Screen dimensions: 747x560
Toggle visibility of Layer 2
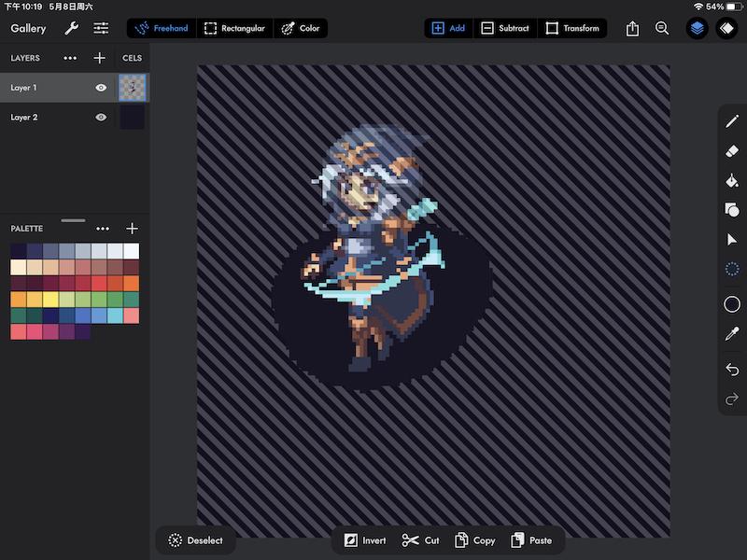point(103,117)
